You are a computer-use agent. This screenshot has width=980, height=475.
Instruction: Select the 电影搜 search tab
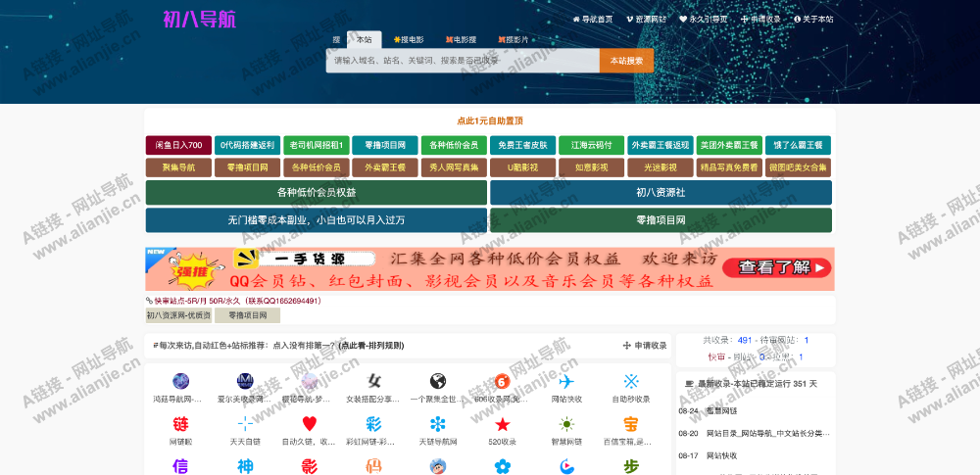pos(461,39)
